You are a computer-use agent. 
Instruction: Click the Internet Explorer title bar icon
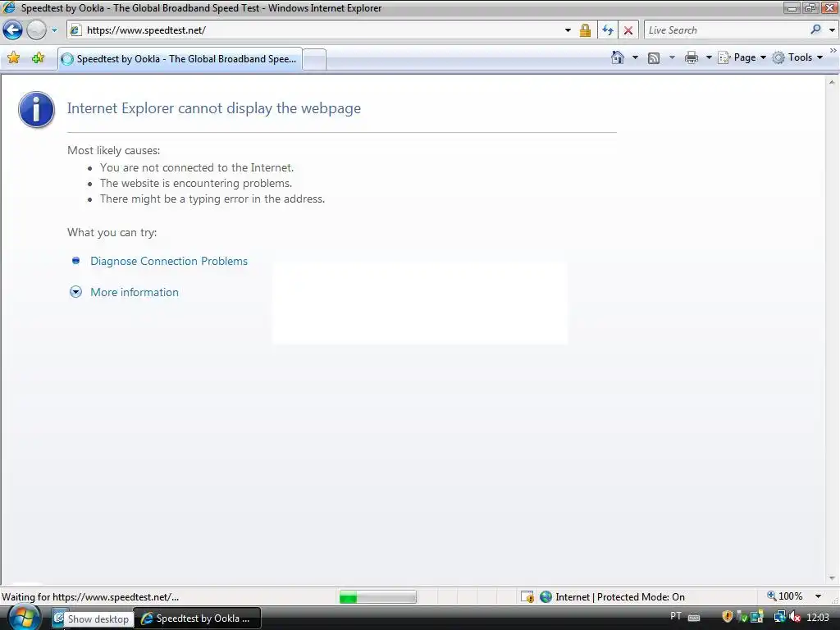8,7
